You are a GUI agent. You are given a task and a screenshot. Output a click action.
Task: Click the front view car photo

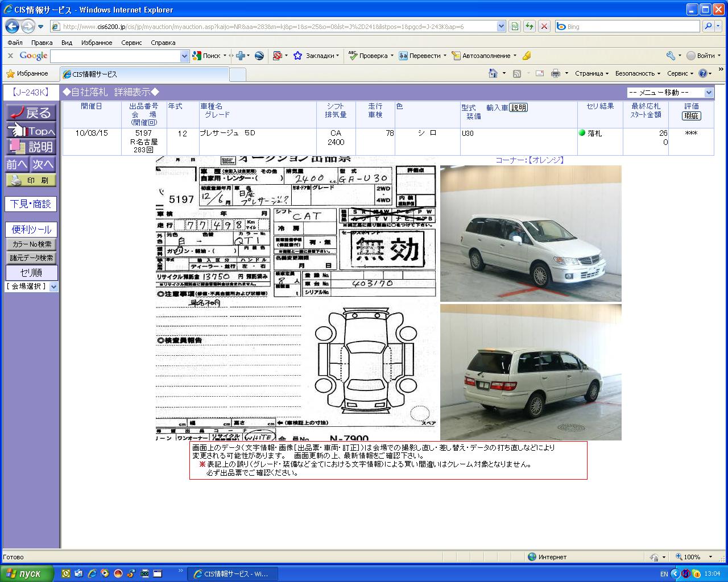coord(531,234)
